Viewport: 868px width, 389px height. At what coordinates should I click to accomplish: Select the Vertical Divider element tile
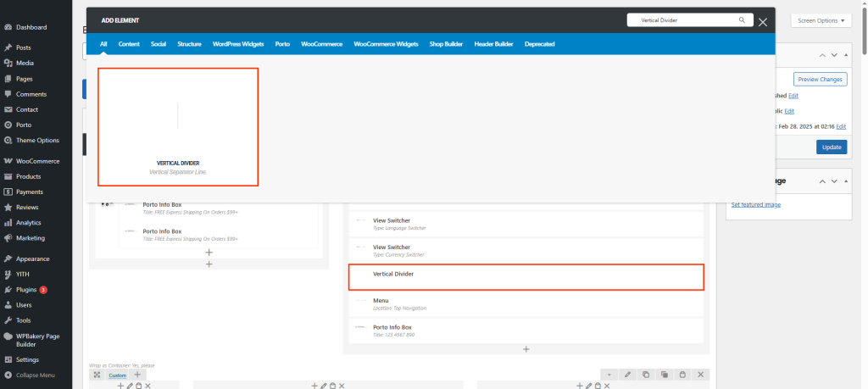click(x=178, y=126)
